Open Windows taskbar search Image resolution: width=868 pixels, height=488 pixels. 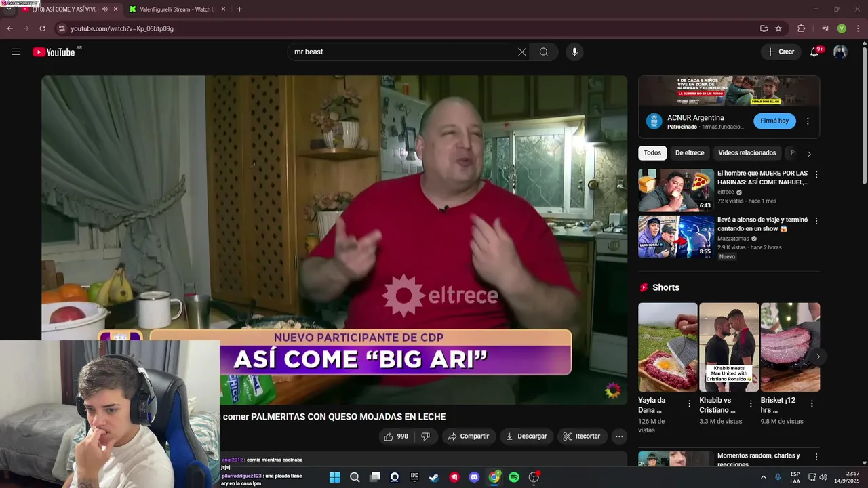coord(355,477)
